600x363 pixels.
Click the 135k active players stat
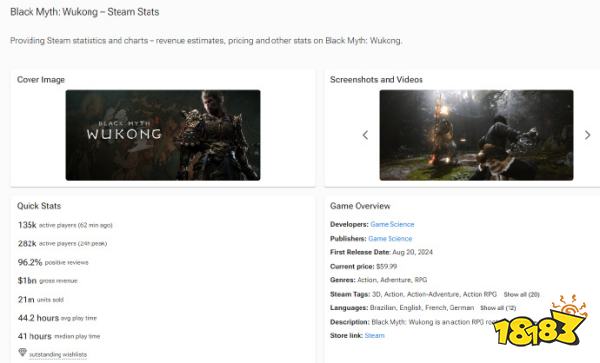point(65,225)
